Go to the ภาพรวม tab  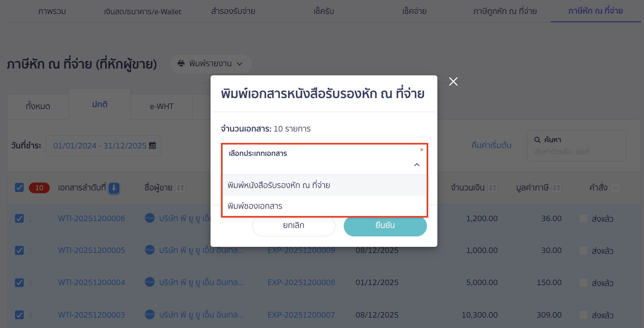pos(52,11)
